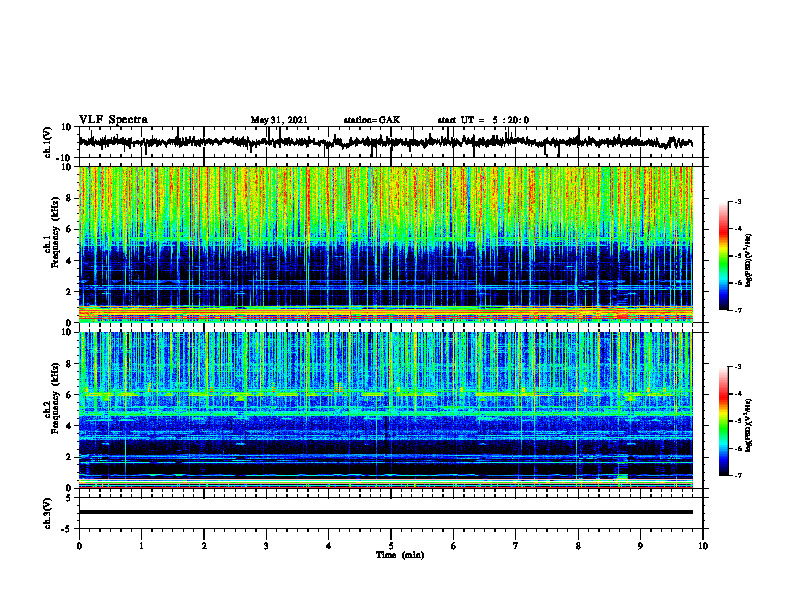Click the "6" kHz tick of ch.1 spectrogram

(70, 230)
